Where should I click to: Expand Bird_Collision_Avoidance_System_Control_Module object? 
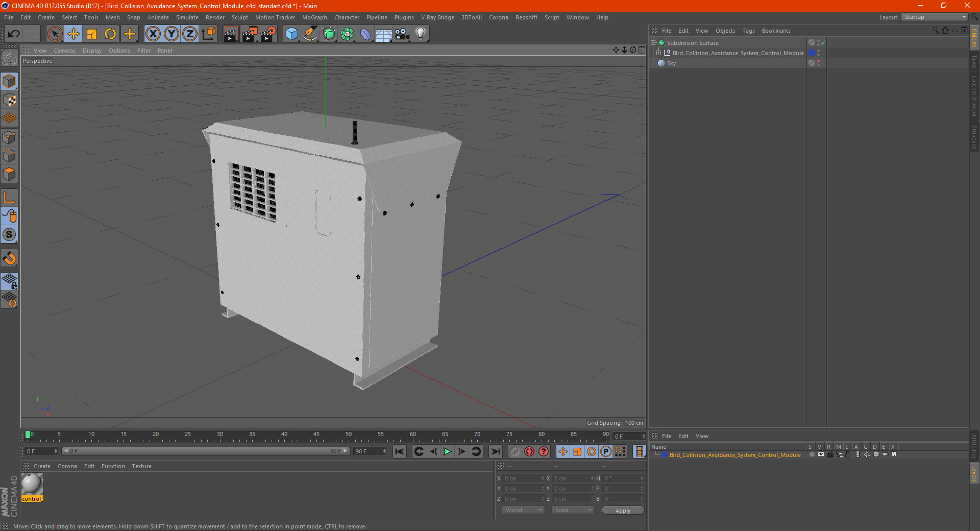pos(658,53)
